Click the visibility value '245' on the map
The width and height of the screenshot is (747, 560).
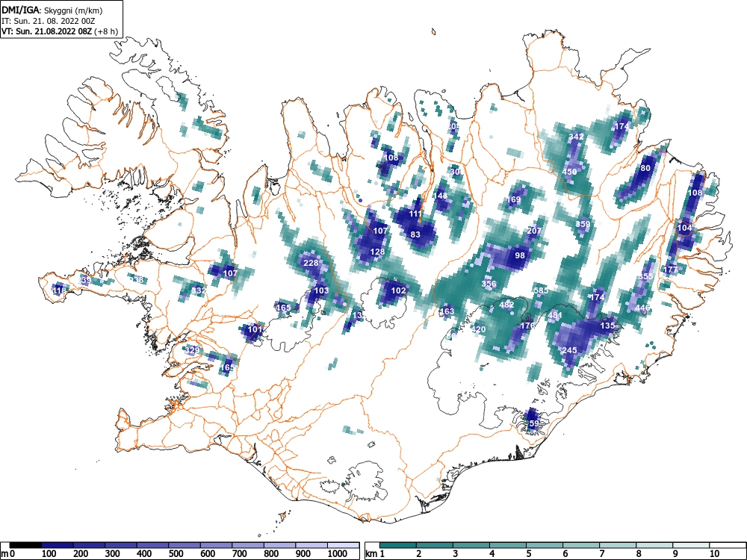point(570,350)
